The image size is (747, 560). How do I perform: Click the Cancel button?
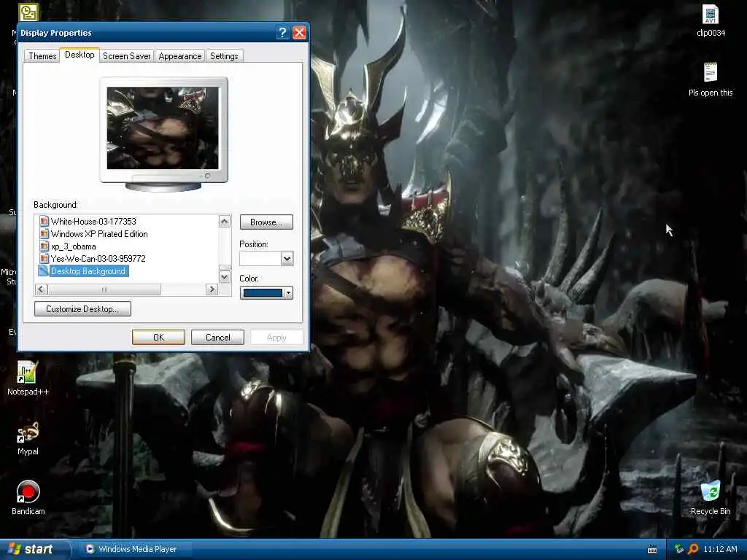tap(217, 337)
